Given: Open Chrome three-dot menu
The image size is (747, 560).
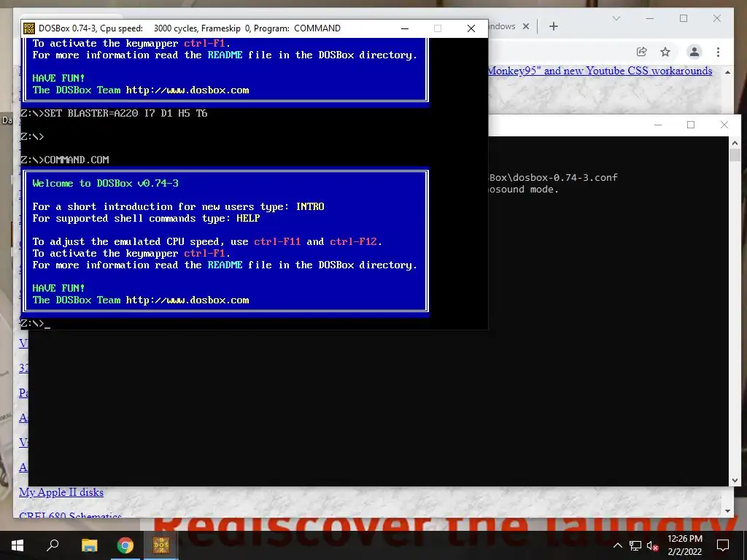Looking at the screenshot, I should [718, 52].
